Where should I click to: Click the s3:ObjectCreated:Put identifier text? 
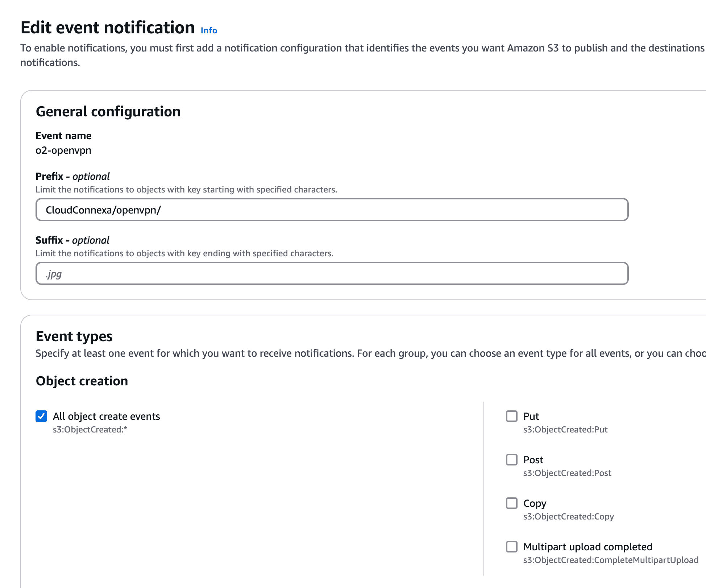point(565,430)
